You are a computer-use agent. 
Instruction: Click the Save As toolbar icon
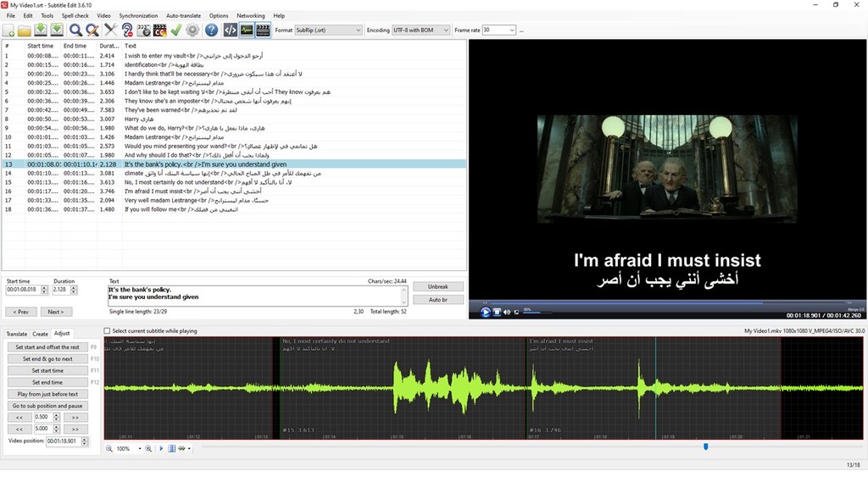coord(57,30)
